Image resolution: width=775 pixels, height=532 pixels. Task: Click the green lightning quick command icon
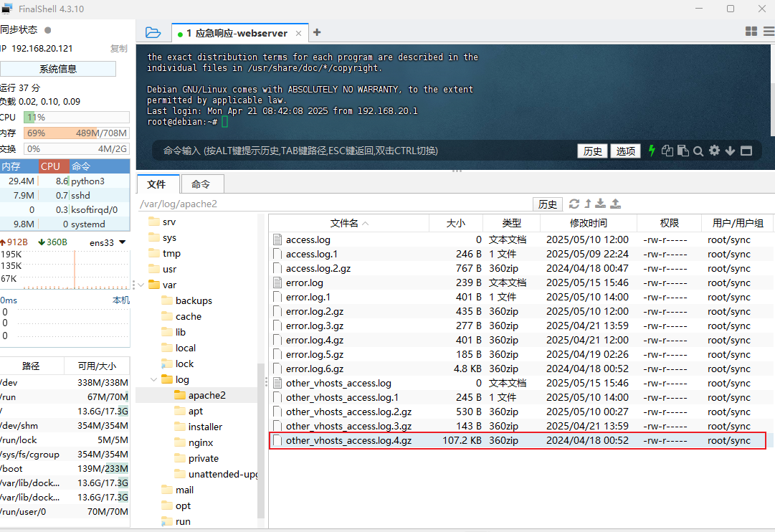coord(652,151)
